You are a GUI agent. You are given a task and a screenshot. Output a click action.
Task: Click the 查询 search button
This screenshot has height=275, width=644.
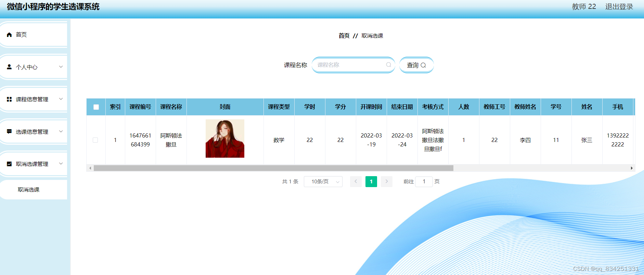(416, 65)
